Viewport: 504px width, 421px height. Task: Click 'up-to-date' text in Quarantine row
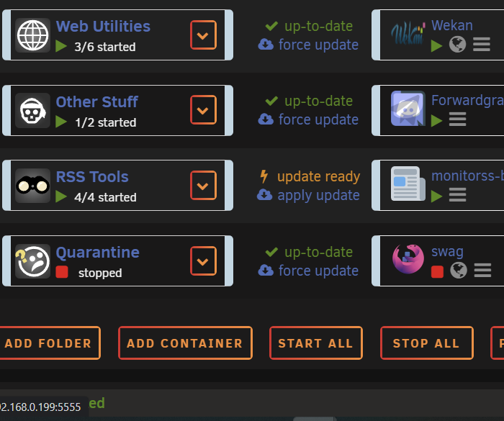pos(318,252)
